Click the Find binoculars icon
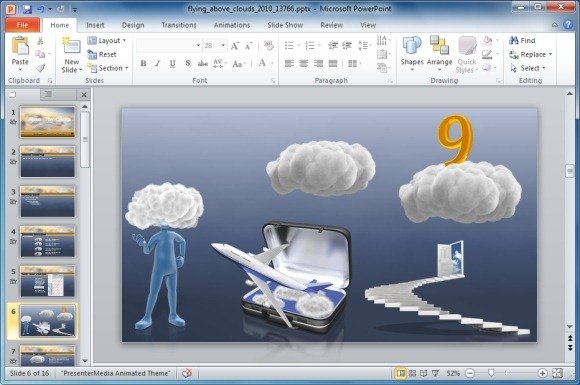The image size is (580, 385). point(513,40)
